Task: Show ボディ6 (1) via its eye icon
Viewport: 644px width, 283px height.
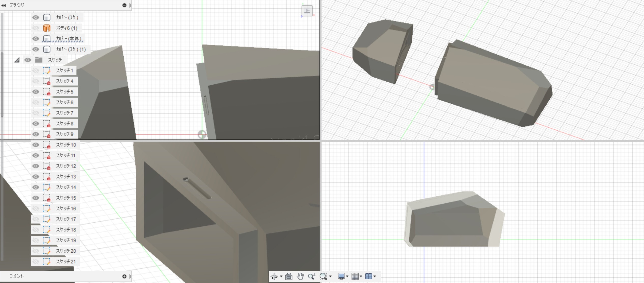Action: tap(36, 28)
